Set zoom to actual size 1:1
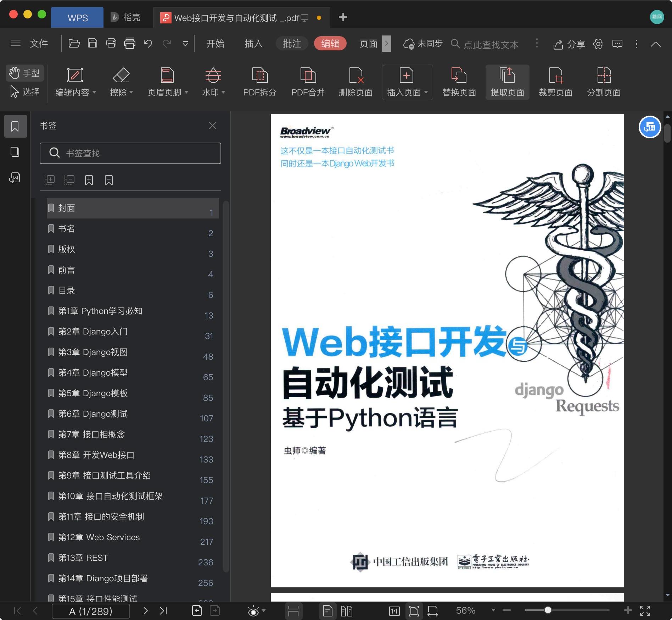The height and width of the screenshot is (620, 672). point(394,611)
